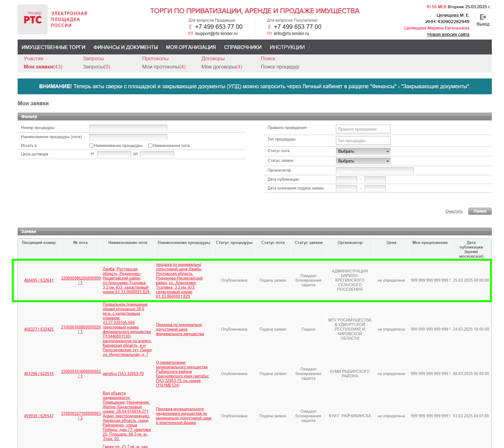Focus 'Дата публикации' end date field

pyautogui.click(x=375, y=179)
